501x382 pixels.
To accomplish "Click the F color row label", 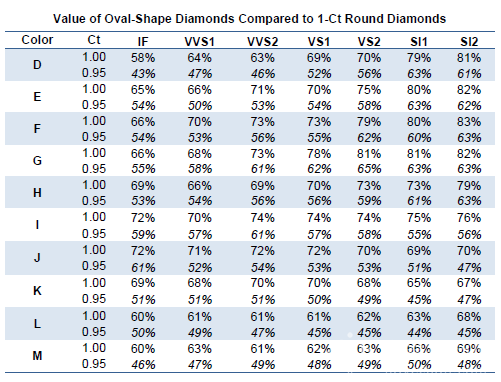I will pyautogui.click(x=37, y=128).
